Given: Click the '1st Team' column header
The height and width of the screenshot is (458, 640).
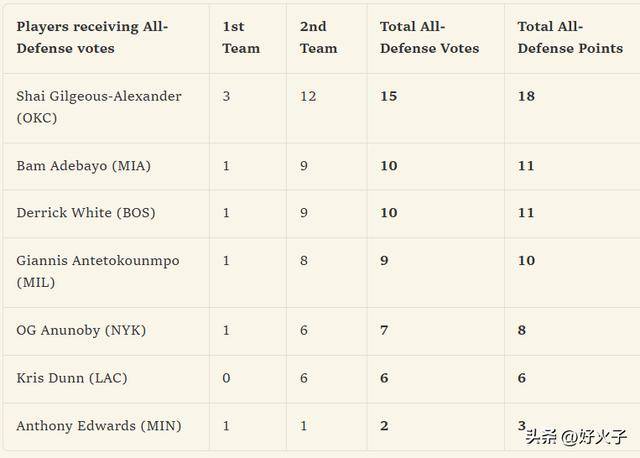Looking at the screenshot, I should pyautogui.click(x=241, y=38).
